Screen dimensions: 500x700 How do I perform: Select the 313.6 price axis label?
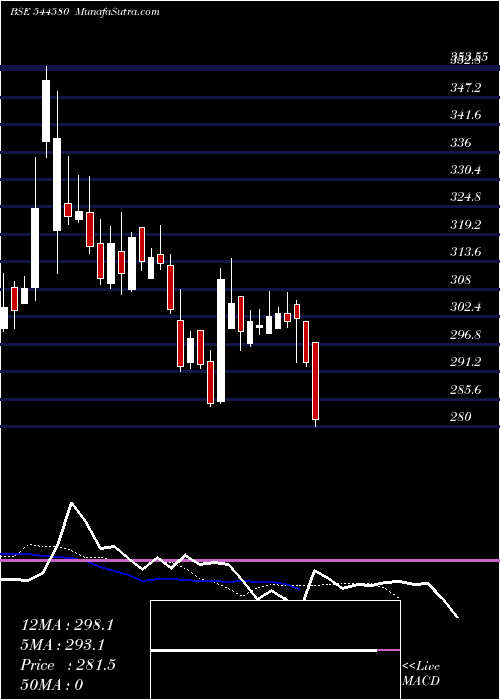click(466, 252)
